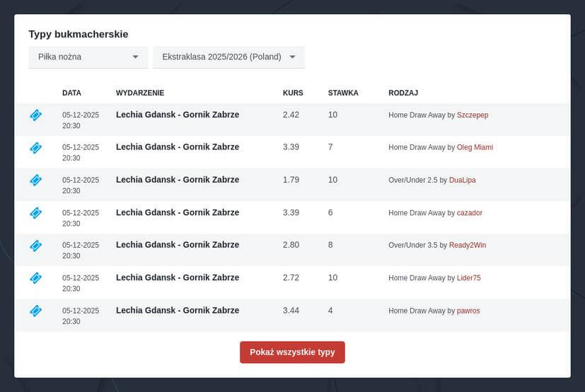This screenshot has height=392, width=585.
Task: Open the Lechia Gdansk match with odds 2.42
Action: (x=178, y=115)
